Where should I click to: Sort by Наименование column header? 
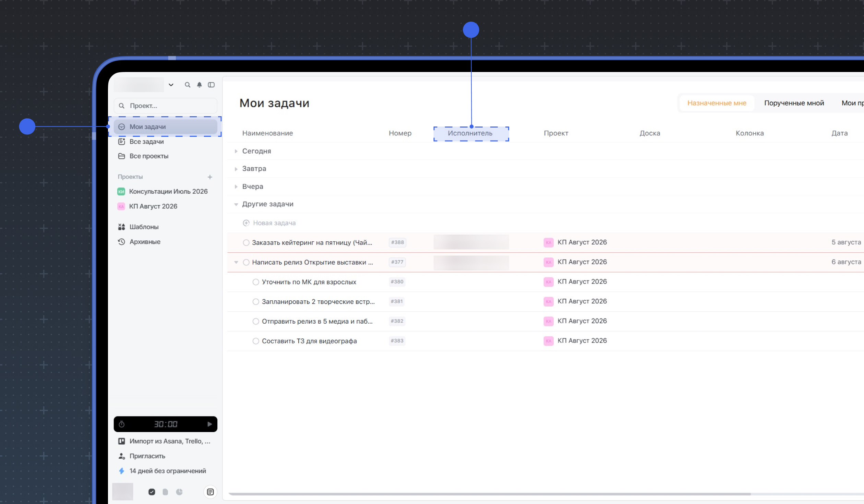(267, 133)
